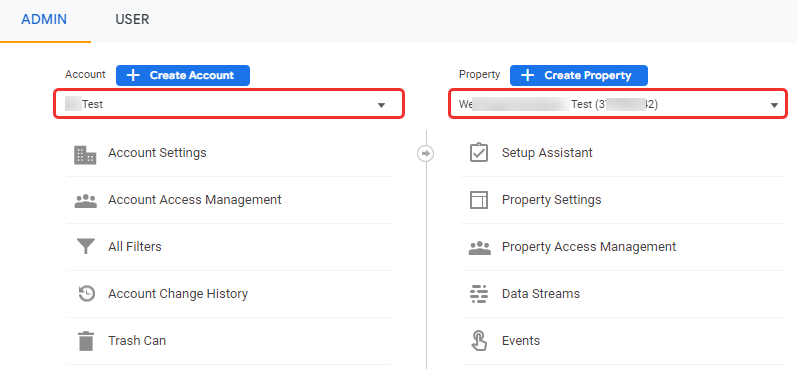Click the Account Settings building icon
The height and width of the screenshot is (369, 798).
[85, 155]
